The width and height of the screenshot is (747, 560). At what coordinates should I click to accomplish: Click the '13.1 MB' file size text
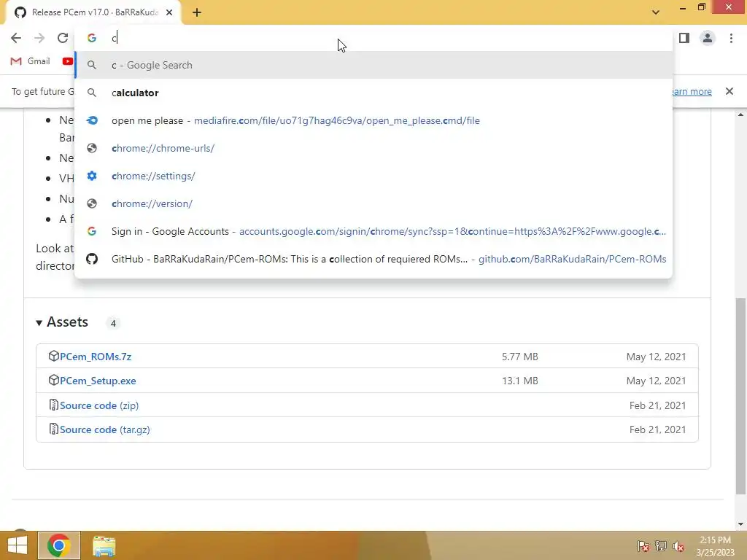[x=519, y=381]
